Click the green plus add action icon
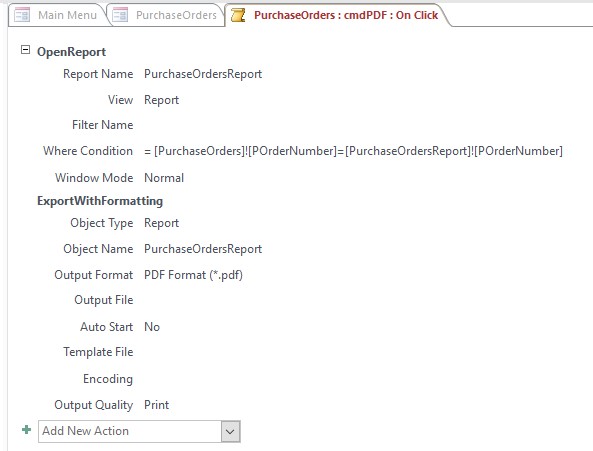 [x=26, y=430]
